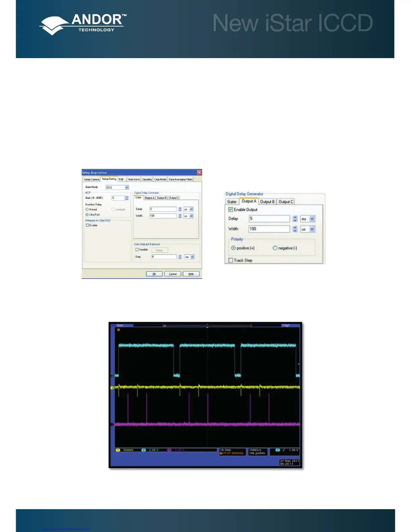411x532 pixels.
Task: Enable Integrate on Chip checkbox
Action: (88, 225)
